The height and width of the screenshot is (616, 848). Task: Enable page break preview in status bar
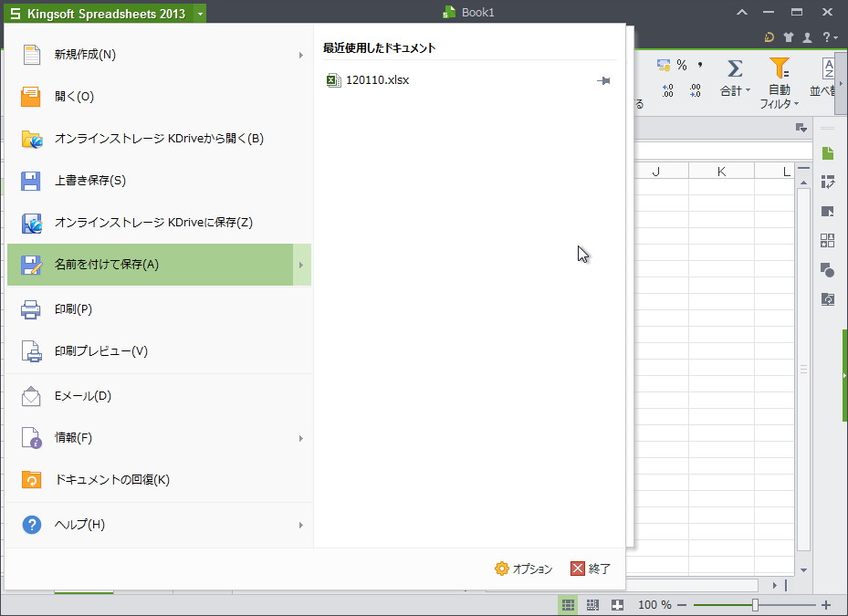tap(592, 604)
